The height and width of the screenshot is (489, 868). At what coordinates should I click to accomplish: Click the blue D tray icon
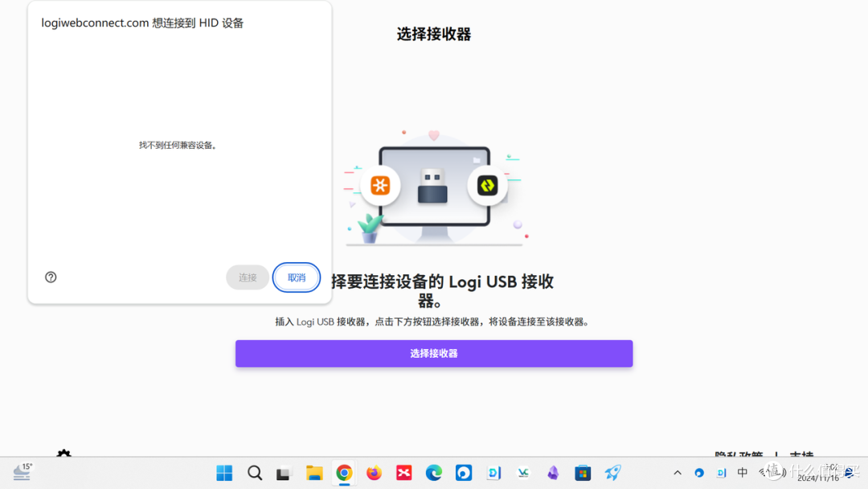(x=721, y=473)
